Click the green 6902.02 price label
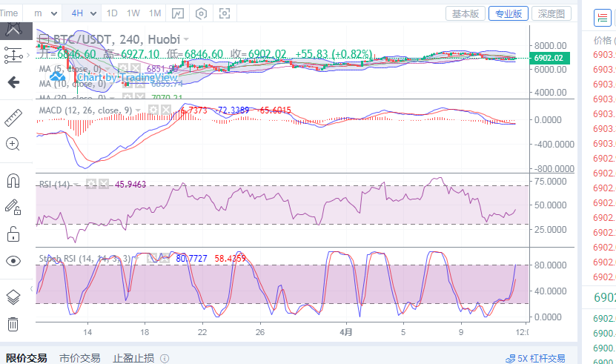The height and width of the screenshot is (364, 616). (x=549, y=58)
